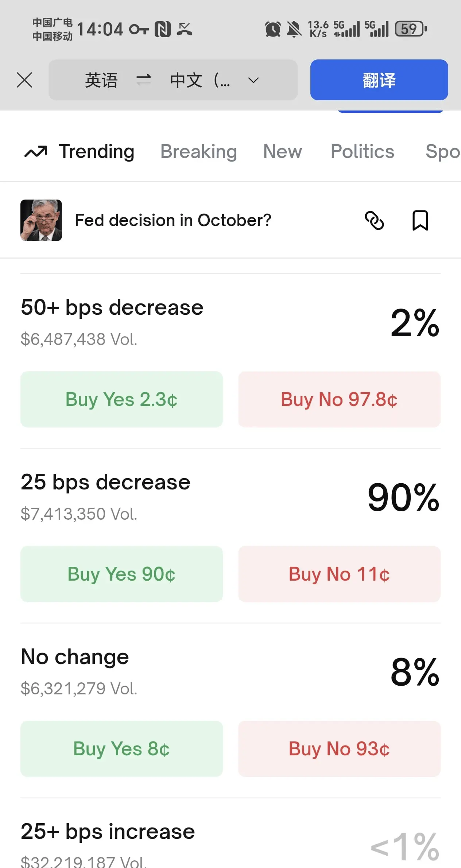Tap the language swap arrows icon

tap(143, 80)
